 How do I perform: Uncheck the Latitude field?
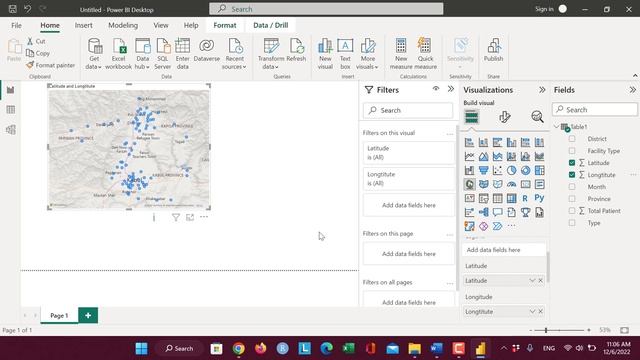[572, 162]
